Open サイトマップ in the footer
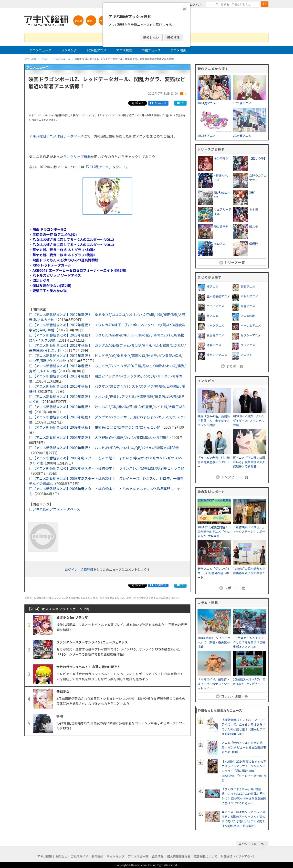Screen dimensions: 293x868 tap(115, 856)
